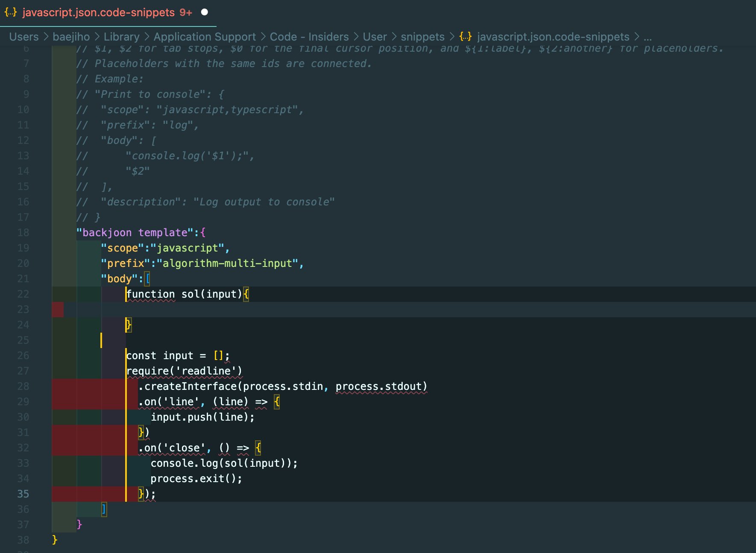Screen dimensions: 756x553
Task: Click the "description" comment on line 16
Action: pos(205,202)
